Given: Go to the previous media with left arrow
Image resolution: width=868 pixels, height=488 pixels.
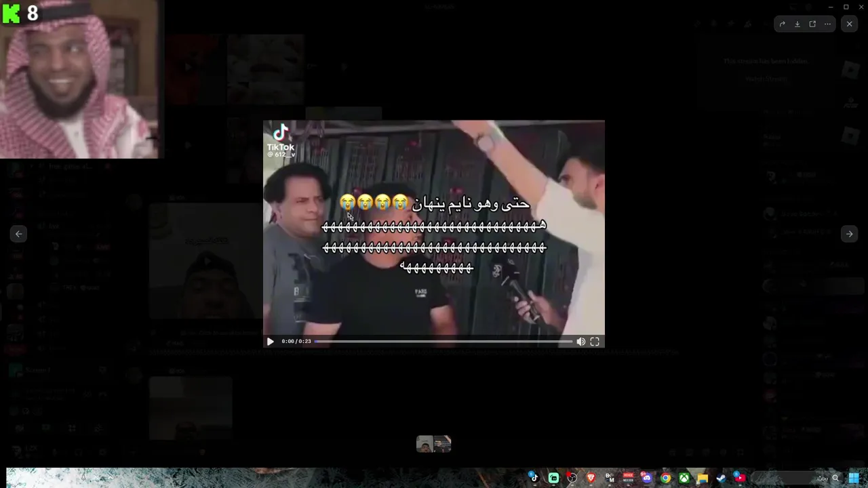Looking at the screenshot, I should point(19,234).
